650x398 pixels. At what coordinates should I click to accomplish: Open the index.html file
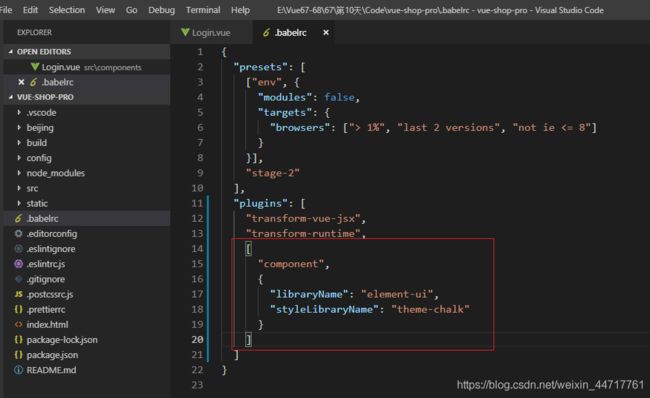[87, 325]
